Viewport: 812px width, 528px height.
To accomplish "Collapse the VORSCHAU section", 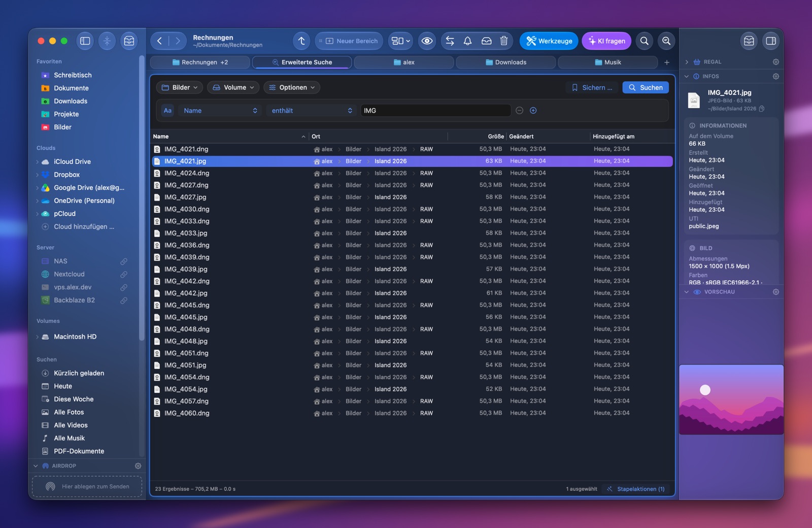I will 687,292.
